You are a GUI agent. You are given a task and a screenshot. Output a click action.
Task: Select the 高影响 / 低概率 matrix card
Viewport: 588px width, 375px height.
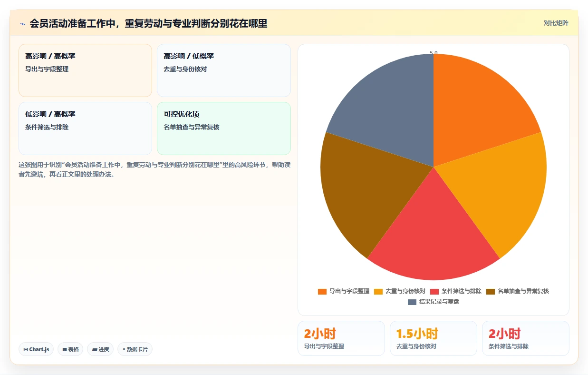tap(224, 70)
